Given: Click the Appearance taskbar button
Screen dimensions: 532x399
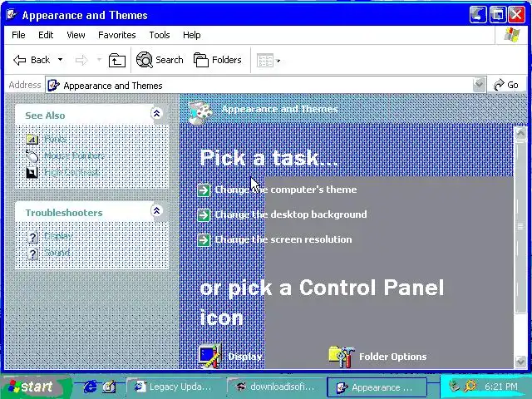Looking at the screenshot, I should 377,387.
